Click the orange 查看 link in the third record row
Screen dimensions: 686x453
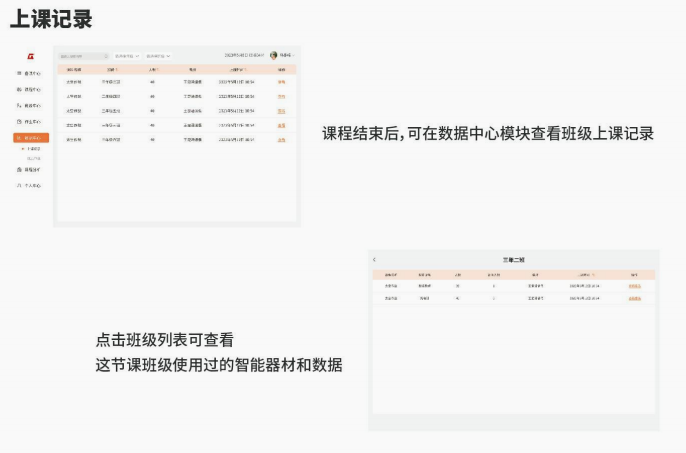[x=281, y=111]
